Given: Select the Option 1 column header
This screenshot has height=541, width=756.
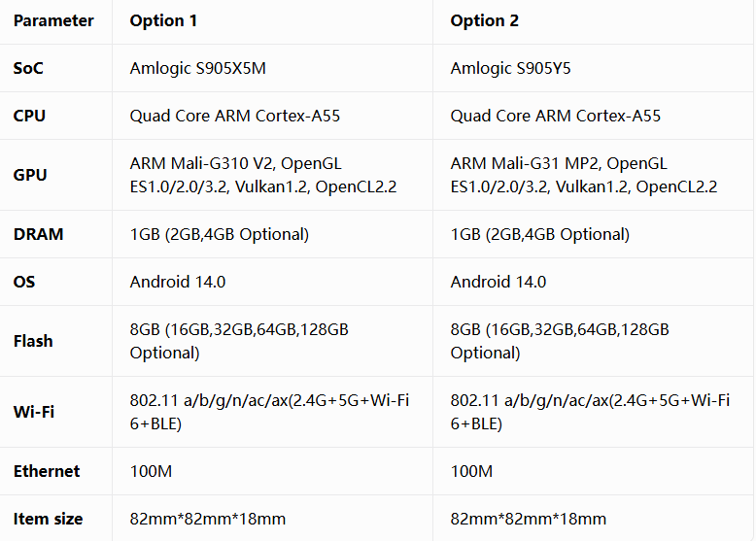Looking at the screenshot, I should pos(163,20).
